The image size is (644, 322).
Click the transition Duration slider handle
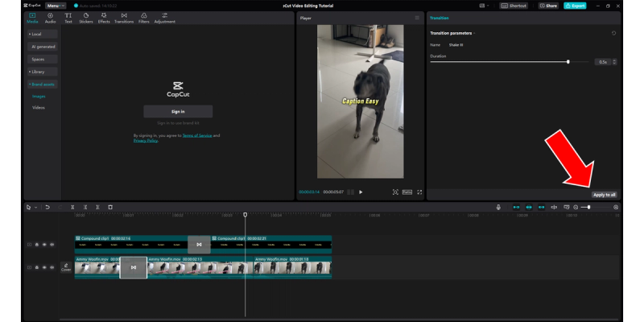(x=568, y=61)
